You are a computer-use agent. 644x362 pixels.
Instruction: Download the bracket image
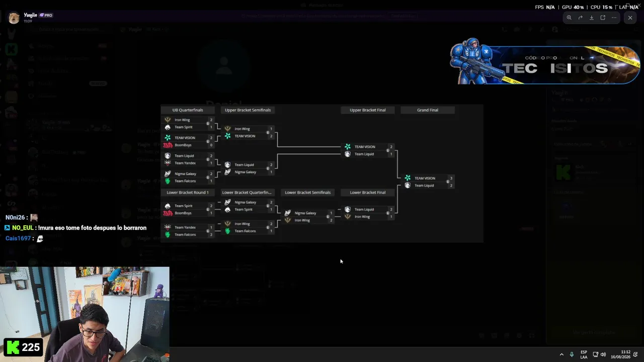pyautogui.click(x=592, y=18)
